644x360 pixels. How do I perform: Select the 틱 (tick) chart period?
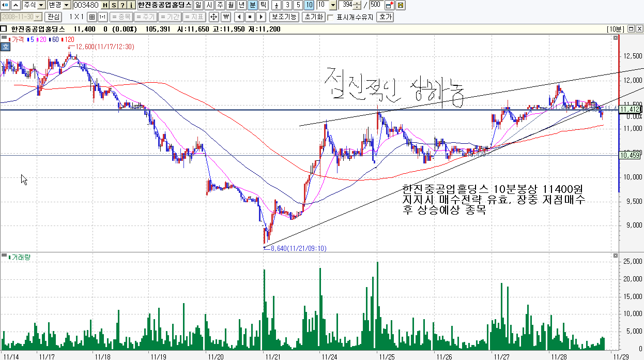pyautogui.click(x=263, y=5)
